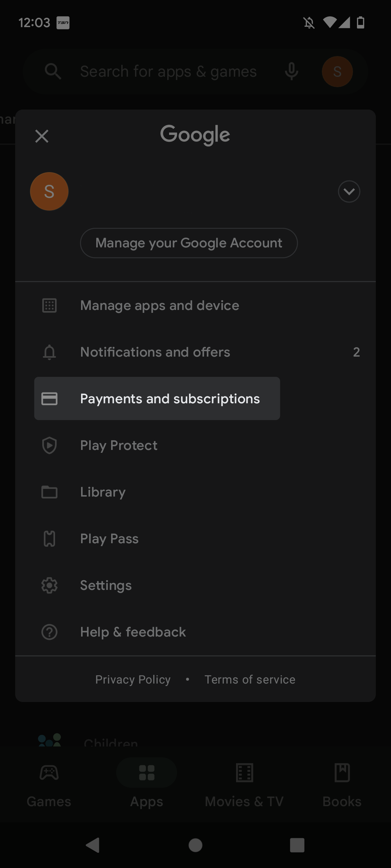Tap the payments credit card icon

click(50, 399)
